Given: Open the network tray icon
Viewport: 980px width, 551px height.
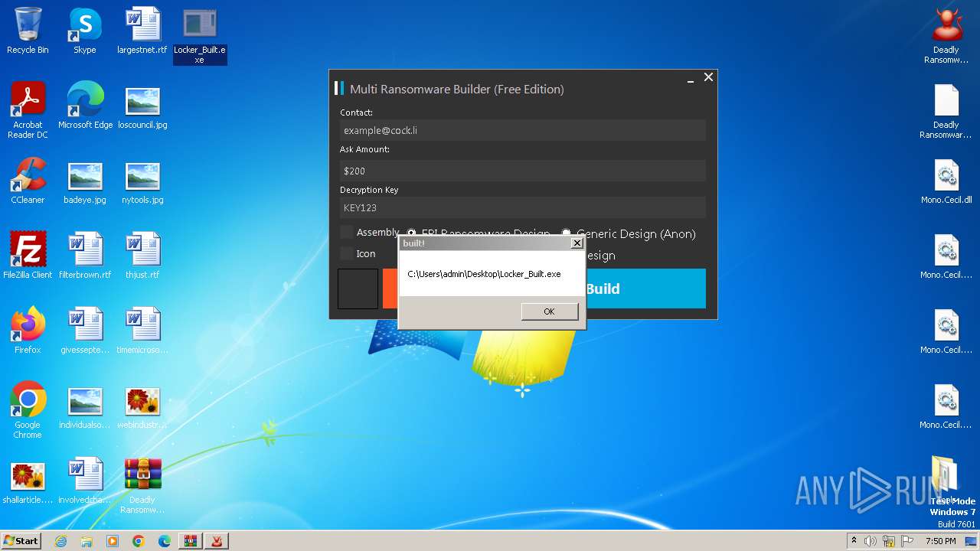Looking at the screenshot, I should [x=890, y=541].
